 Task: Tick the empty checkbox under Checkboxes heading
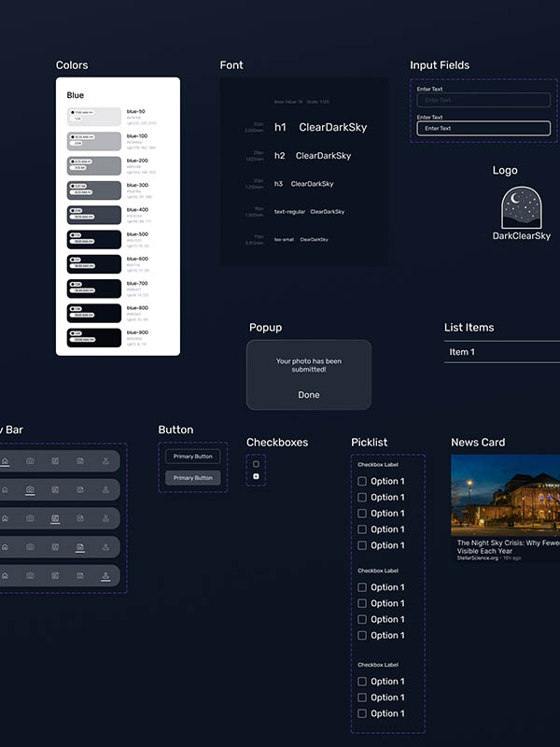256,464
